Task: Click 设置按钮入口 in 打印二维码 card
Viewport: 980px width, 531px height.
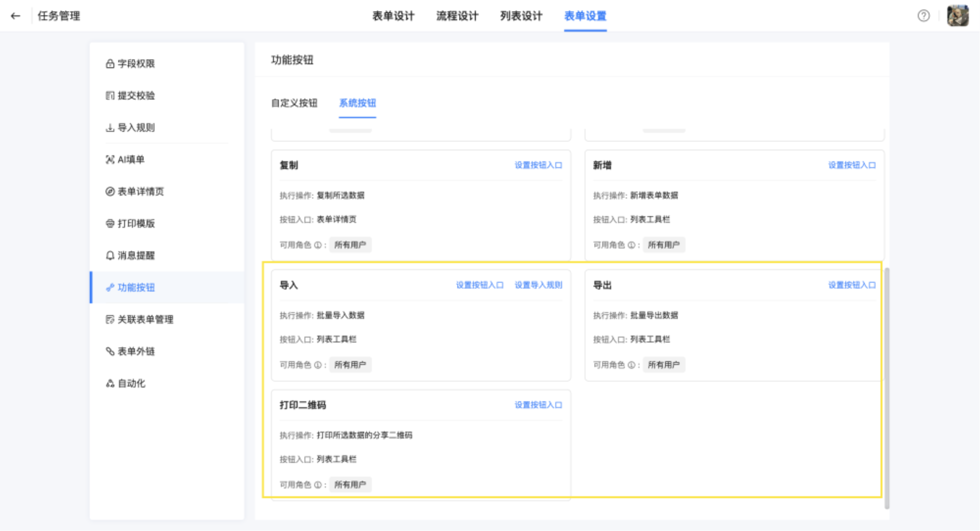Action: [x=538, y=405]
